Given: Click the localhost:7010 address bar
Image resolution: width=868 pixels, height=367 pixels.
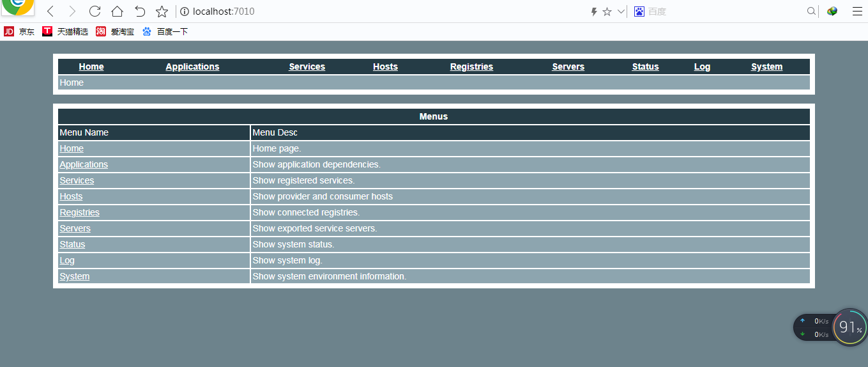Looking at the screenshot, I should pos(383,12).
